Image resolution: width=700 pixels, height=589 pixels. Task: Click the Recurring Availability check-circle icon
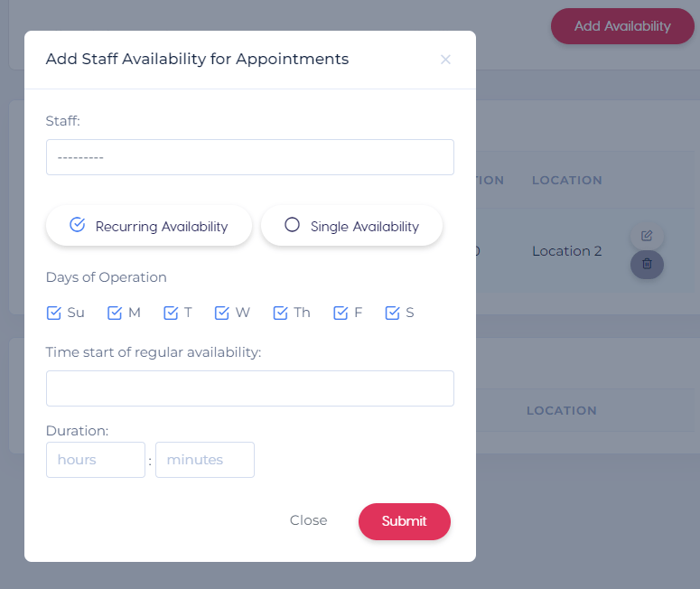pos(78,224)
